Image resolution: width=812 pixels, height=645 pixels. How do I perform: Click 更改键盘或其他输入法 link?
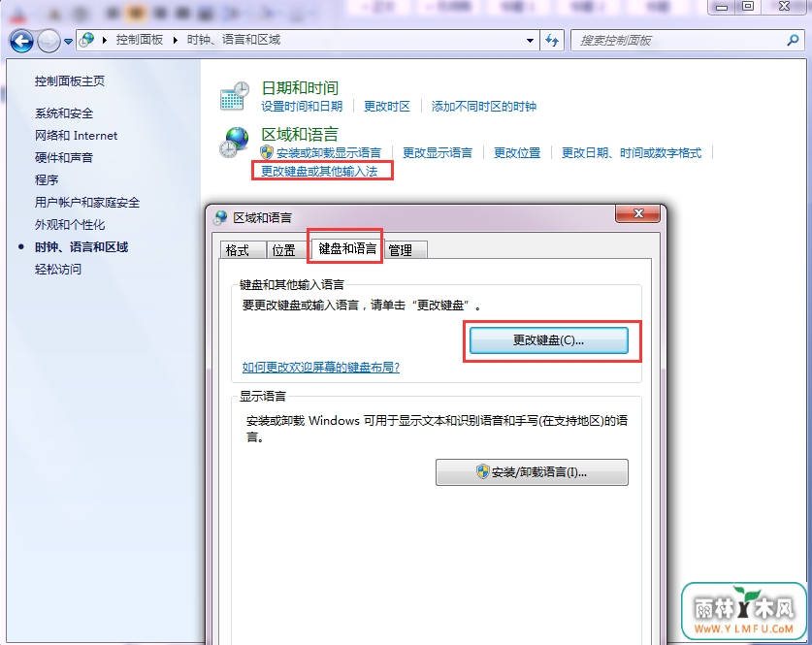(319, 172)
